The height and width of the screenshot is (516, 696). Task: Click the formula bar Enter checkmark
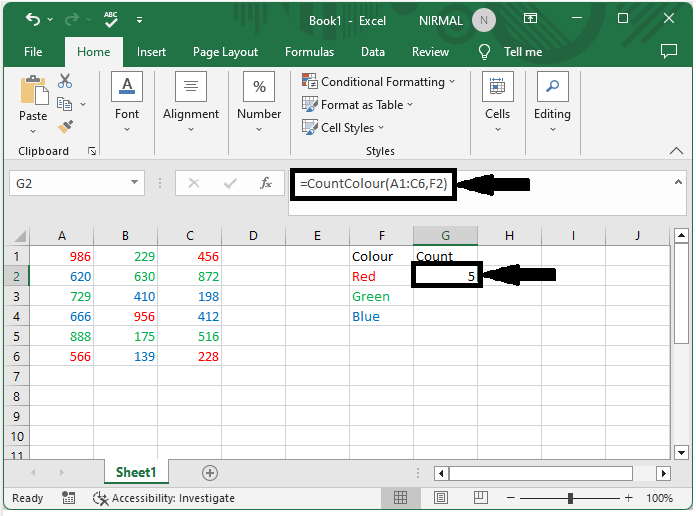[x=230, y=183]
